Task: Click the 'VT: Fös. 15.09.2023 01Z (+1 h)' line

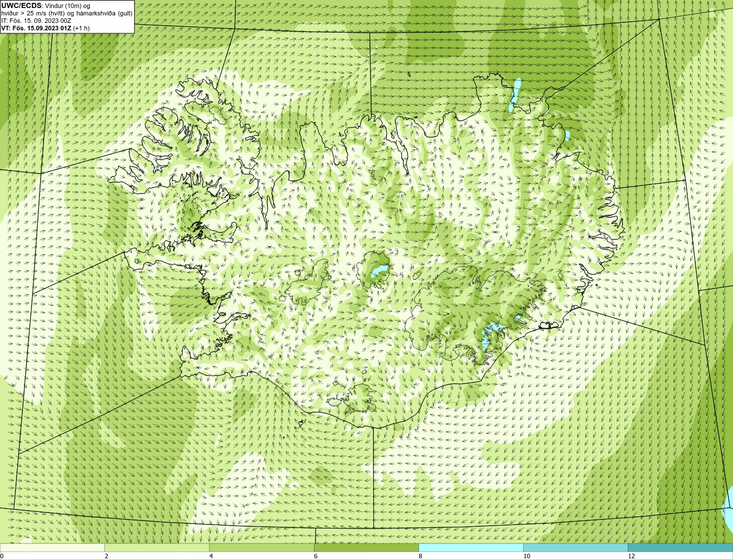Action: point(45,27)
